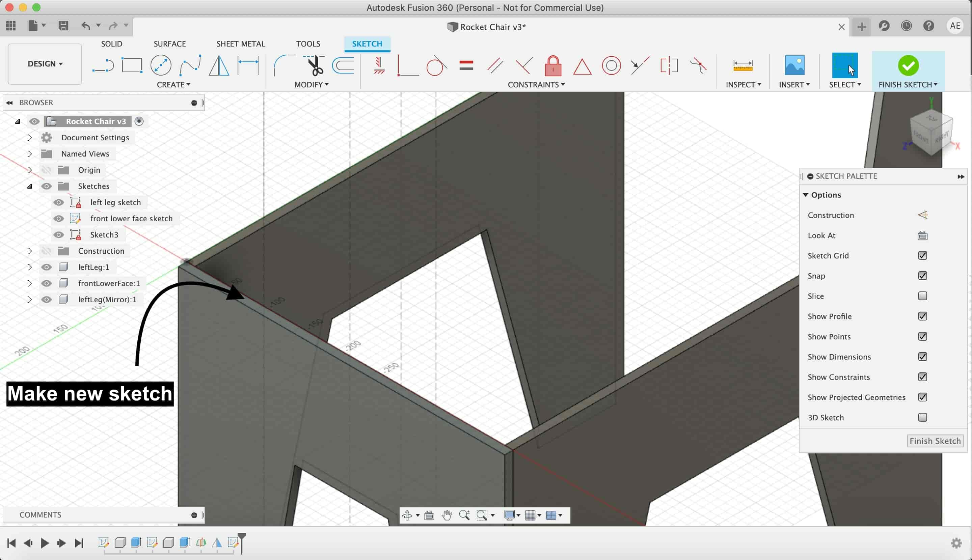Toggle the Show Constraints checkbox
This screenshot has width=972, height=560.
[922, 377]
